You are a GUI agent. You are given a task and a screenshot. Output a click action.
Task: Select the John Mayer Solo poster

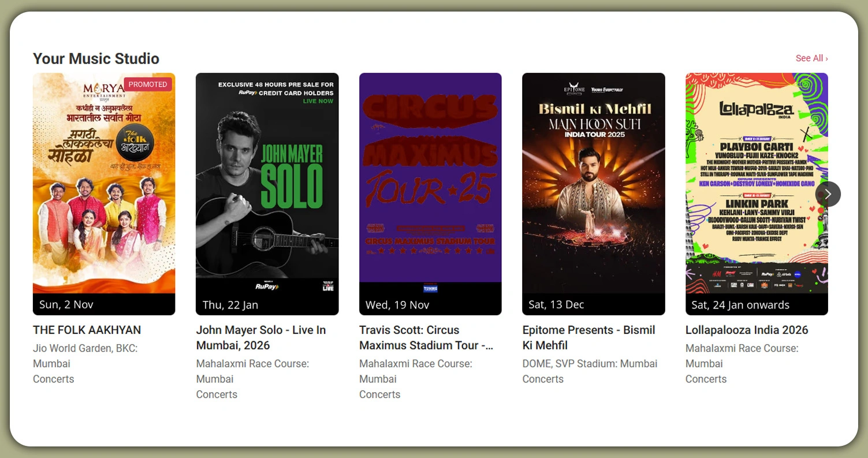(x=267, y=183)
